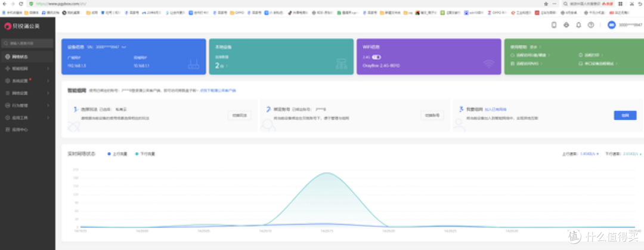Open remote printing help link
Image resolution: width=644 pixels, height=250 pixels.
[x=590, y=55]
